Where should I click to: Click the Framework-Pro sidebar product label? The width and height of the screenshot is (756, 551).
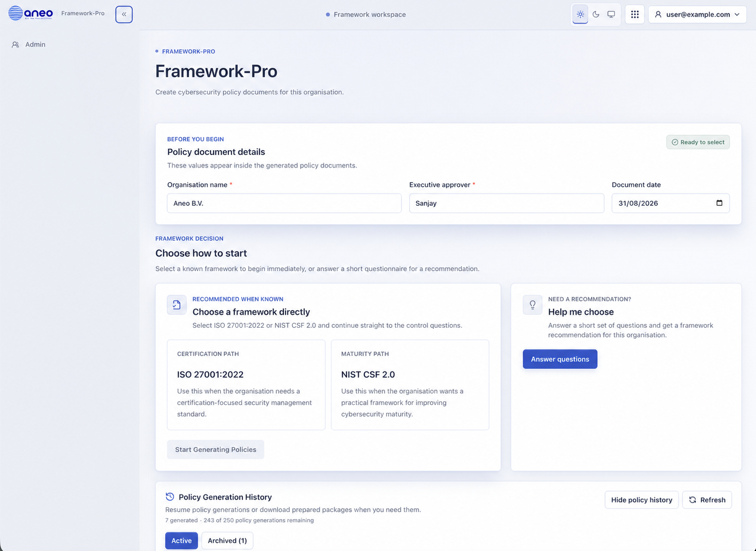click(x=83, y=13)
